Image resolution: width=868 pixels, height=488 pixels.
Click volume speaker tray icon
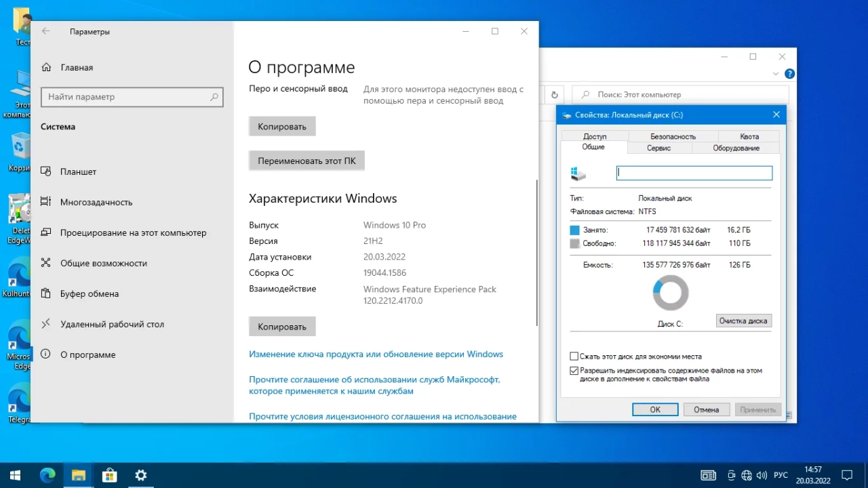click(762, 475)
